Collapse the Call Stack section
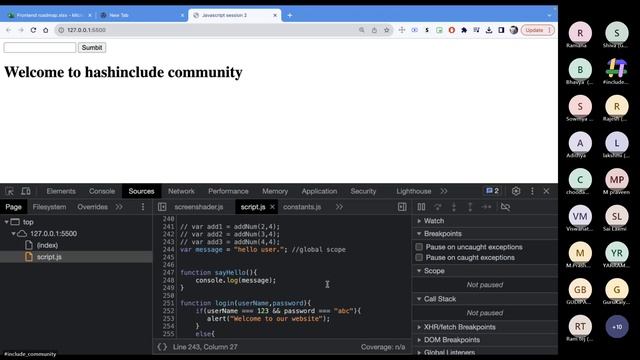This screenshot has height=360, width=640. 419,299
